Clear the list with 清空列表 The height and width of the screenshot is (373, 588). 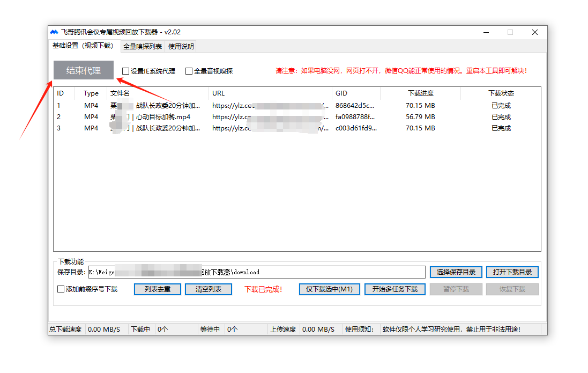(x=208, y=289)
